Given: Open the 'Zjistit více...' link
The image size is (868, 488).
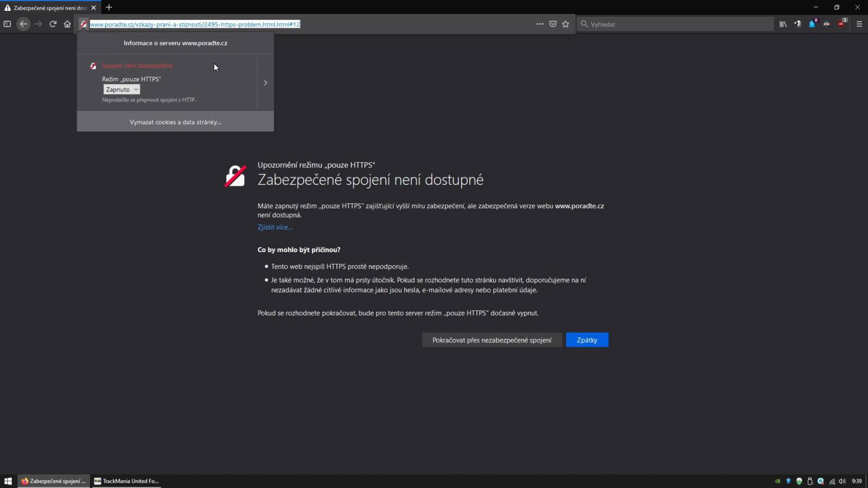Looking at the screenshot, I should click(x=275, y=227).
